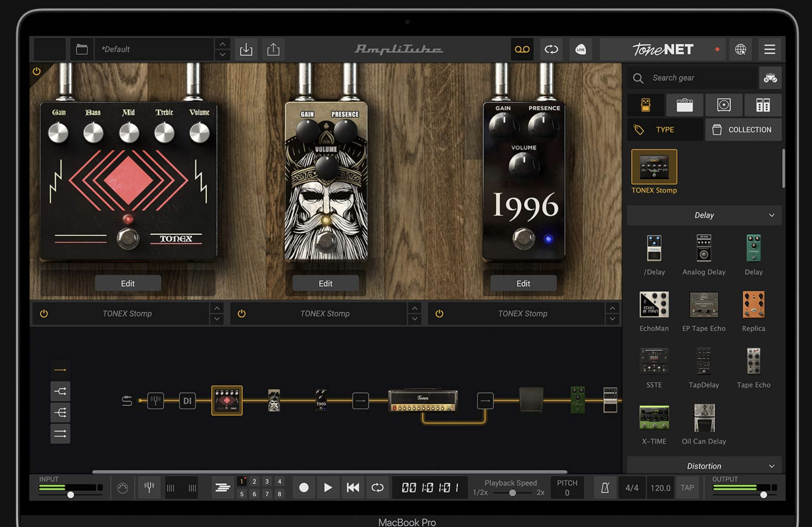Click the Live mode button
The width and height of the screenshot is (812, 527).
click(580, 49)
